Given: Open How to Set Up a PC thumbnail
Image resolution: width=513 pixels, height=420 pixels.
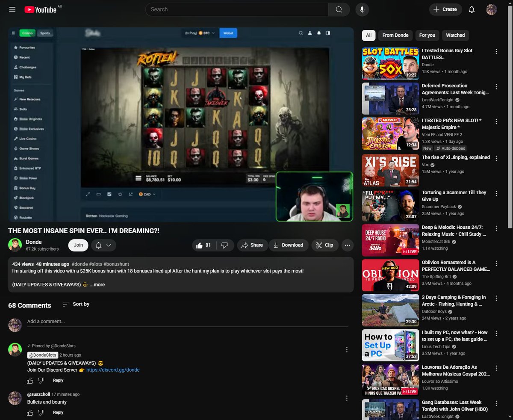Looking at the screenshot, I should [x=390, y=345].
